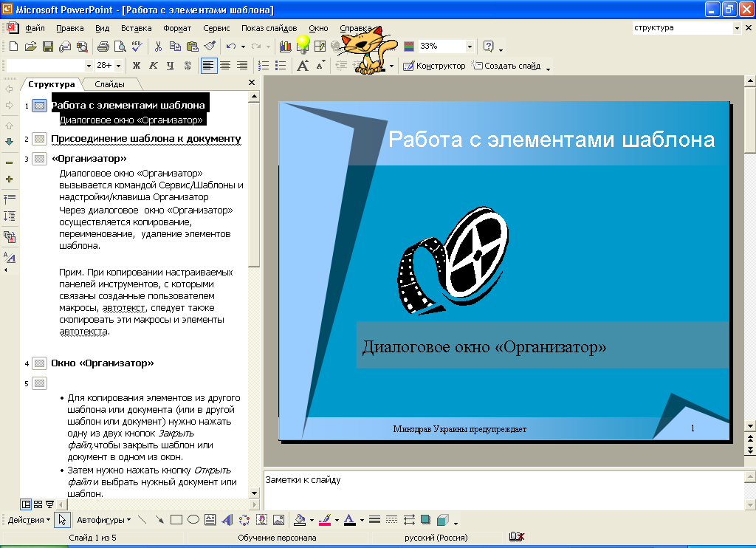Insert a text box from drawing toolbar
Image resolution: width=756 pixels, height=548 pixels.
pyautogui.click(x=210, y=519)
